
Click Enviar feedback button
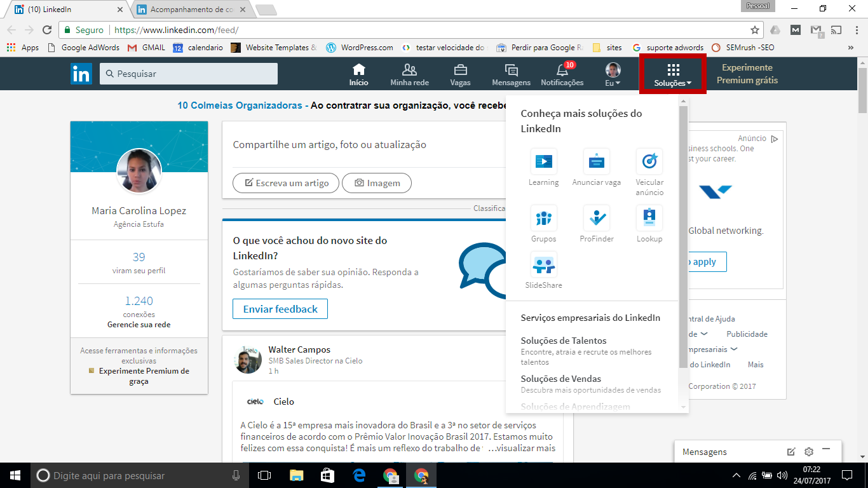click(280, 309)
